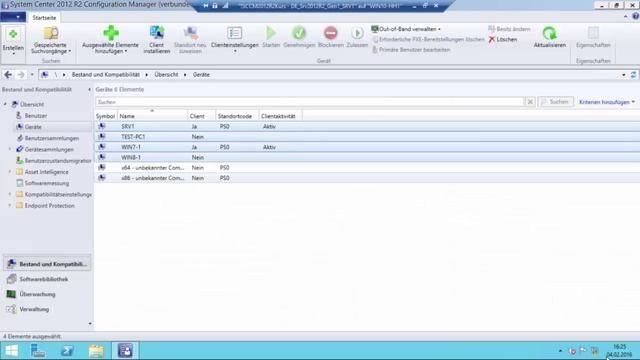Select Geräte in the tree
Viewport: 640px width, 360px height.
pos(33,127)
